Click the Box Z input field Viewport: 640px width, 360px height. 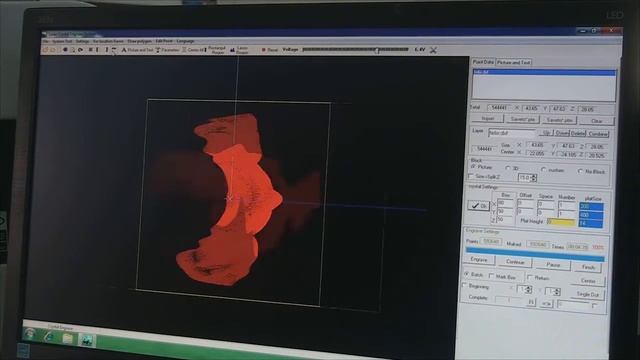(504, 220)
